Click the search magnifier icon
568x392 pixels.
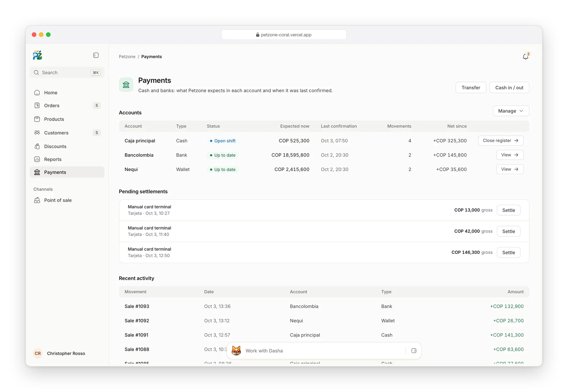(36, 73)
